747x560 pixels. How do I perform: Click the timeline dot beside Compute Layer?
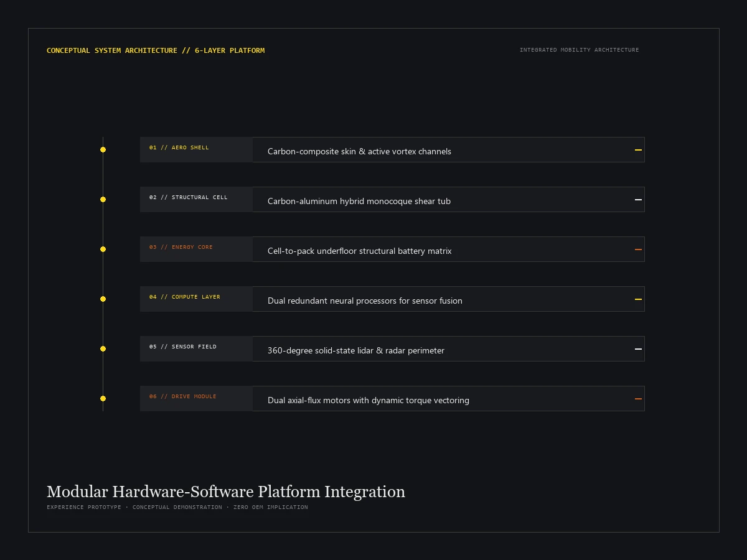tap(103, 299)
